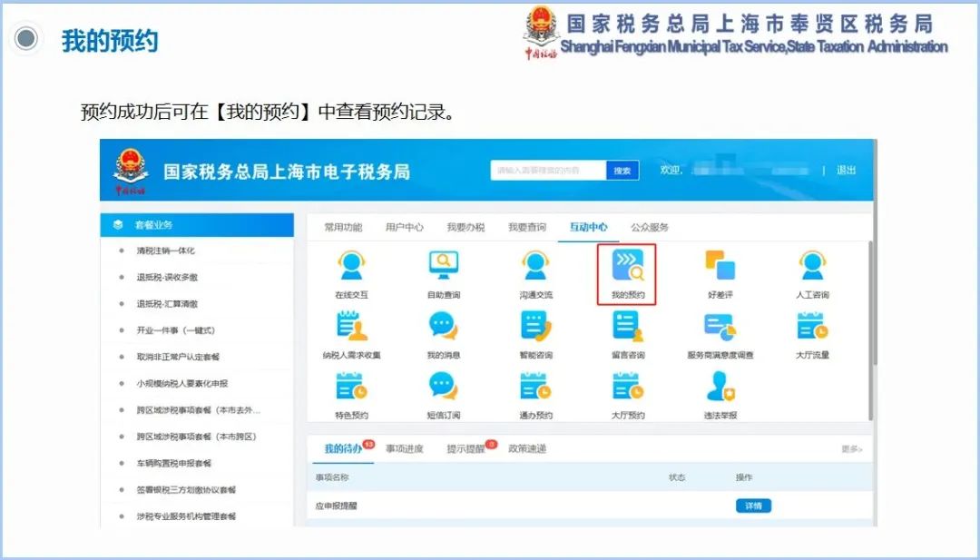Viewport: 980px width, 560px height.
Task: Open the 我的消息 chat icon
Action: [444, 326]
